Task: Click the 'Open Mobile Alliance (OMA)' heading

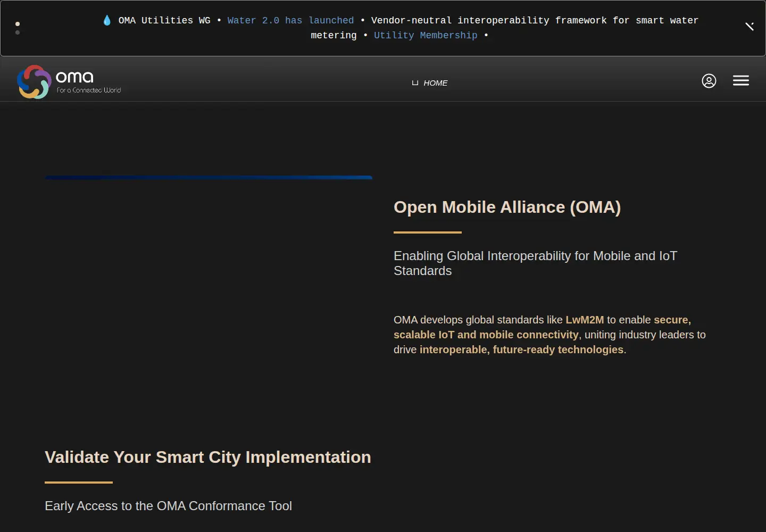Action: tap(507, 207)
